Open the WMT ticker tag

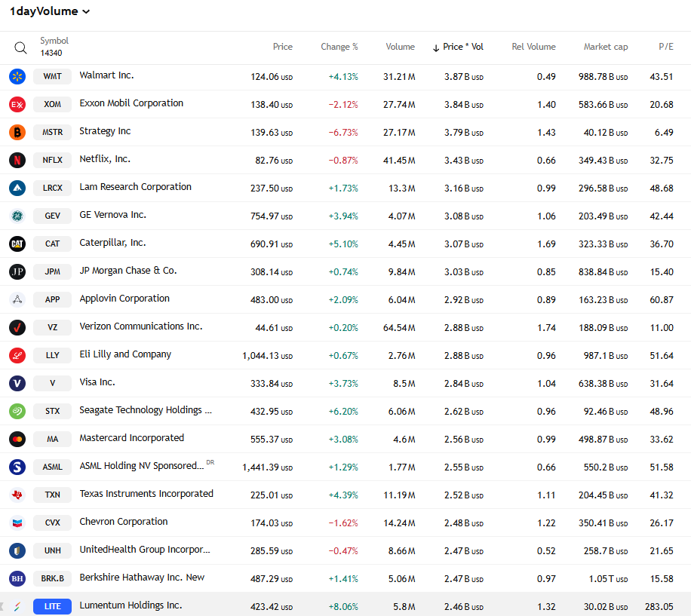(x=53, y=77)
